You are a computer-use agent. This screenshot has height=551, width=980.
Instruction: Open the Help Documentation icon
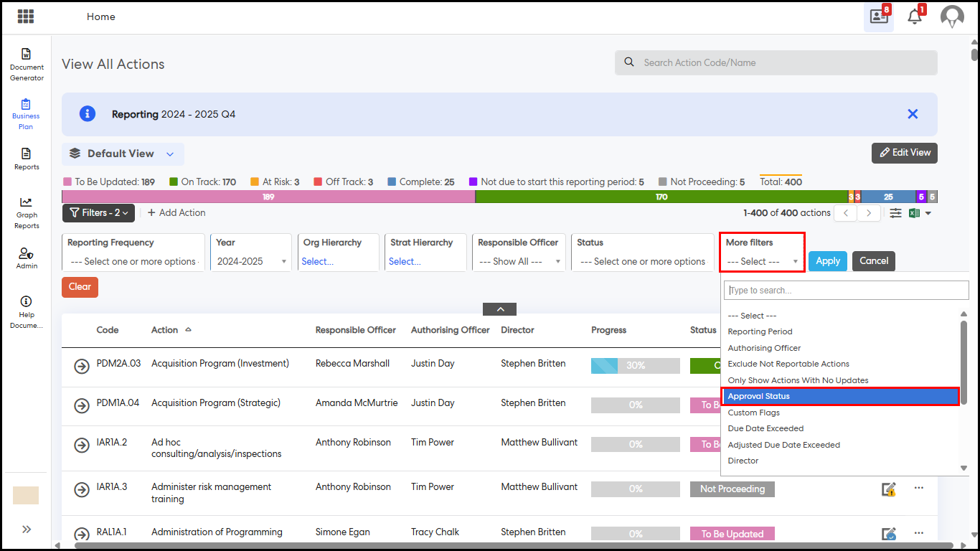[x=27, y=312]
